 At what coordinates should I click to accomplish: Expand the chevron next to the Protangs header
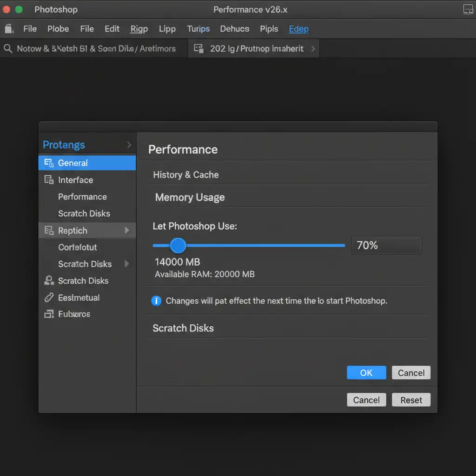(129, 145)
